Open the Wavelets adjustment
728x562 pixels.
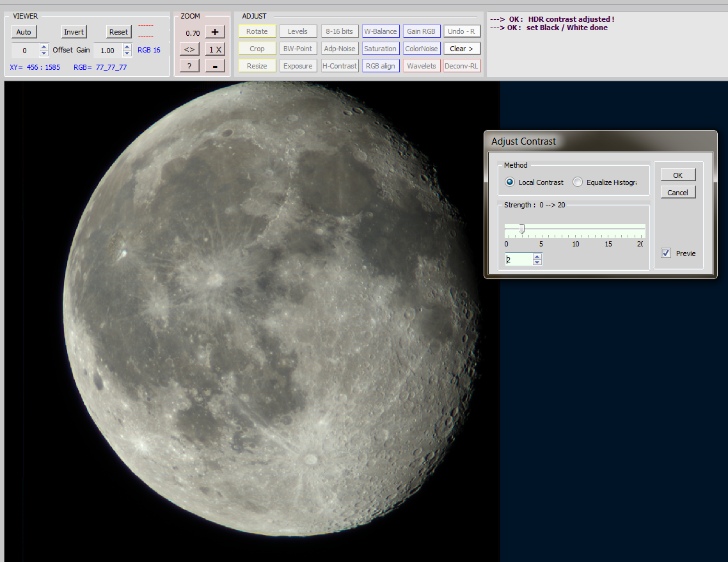tap(422, 66)
